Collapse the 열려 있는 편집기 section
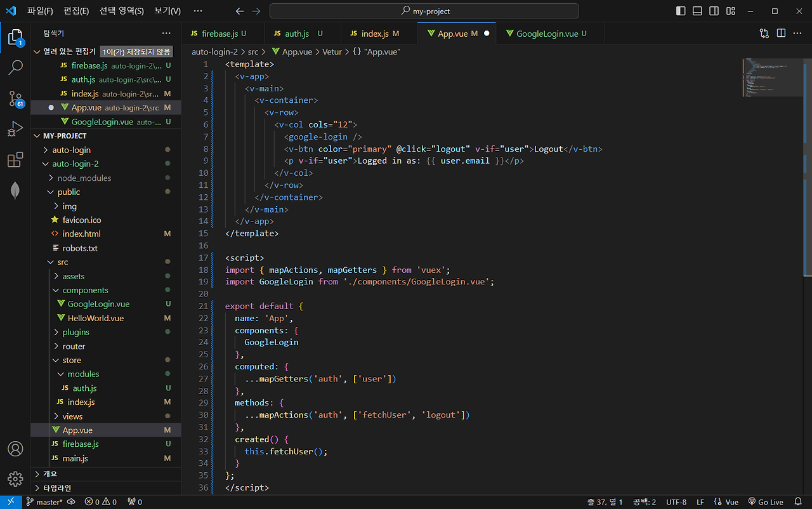Screen dimensions: 812x509 click(x=105, y=51)
